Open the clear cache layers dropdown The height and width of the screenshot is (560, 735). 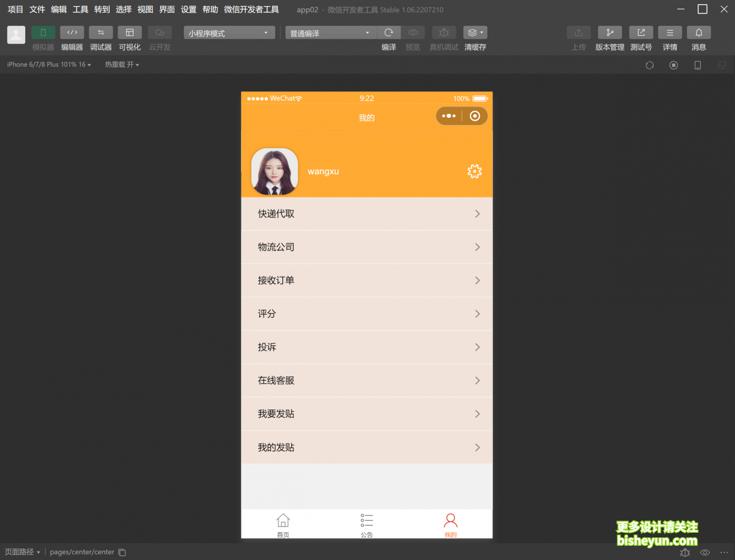(x=475, y=33)
